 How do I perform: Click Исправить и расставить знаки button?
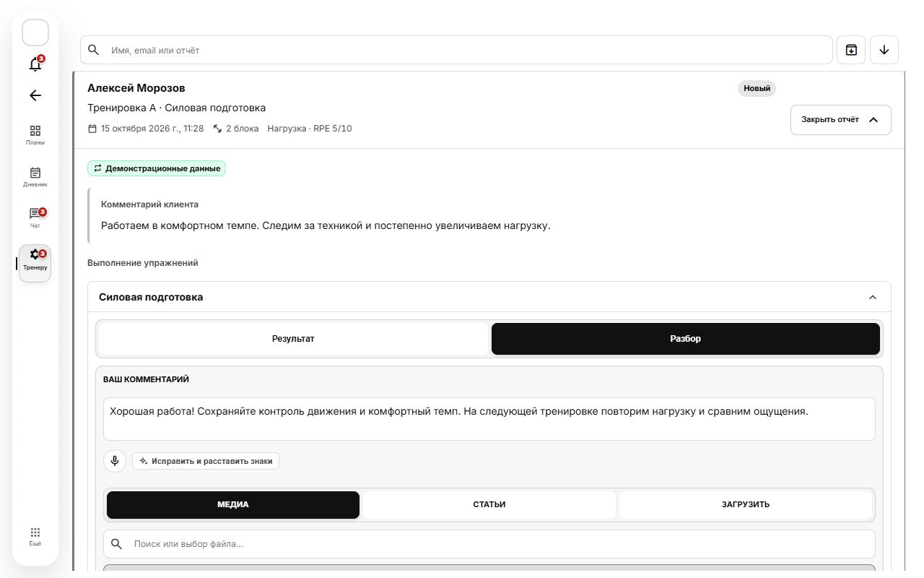(x=206, y=461)
